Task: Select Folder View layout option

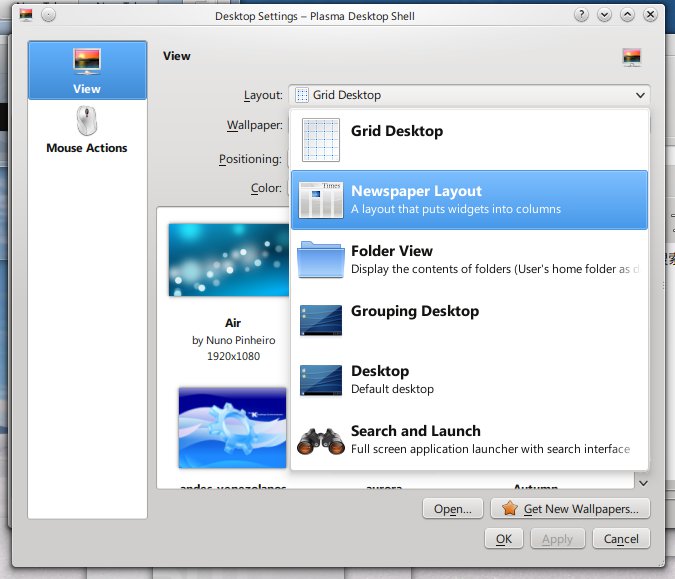Action: click(469, 260)
